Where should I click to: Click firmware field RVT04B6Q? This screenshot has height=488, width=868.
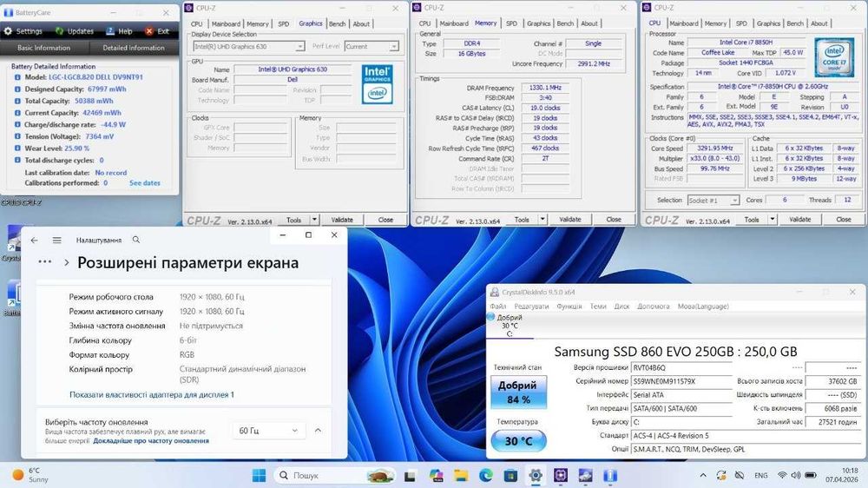pyautogui.click(x=681, y=367)
